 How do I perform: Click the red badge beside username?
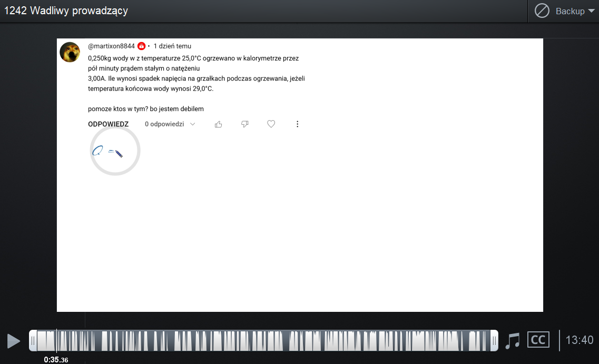(141, 46)
